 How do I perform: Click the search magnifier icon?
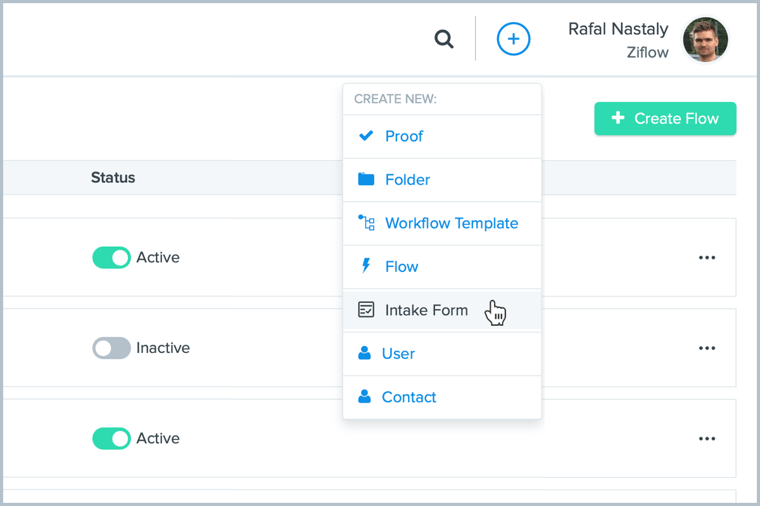point(444,40)
